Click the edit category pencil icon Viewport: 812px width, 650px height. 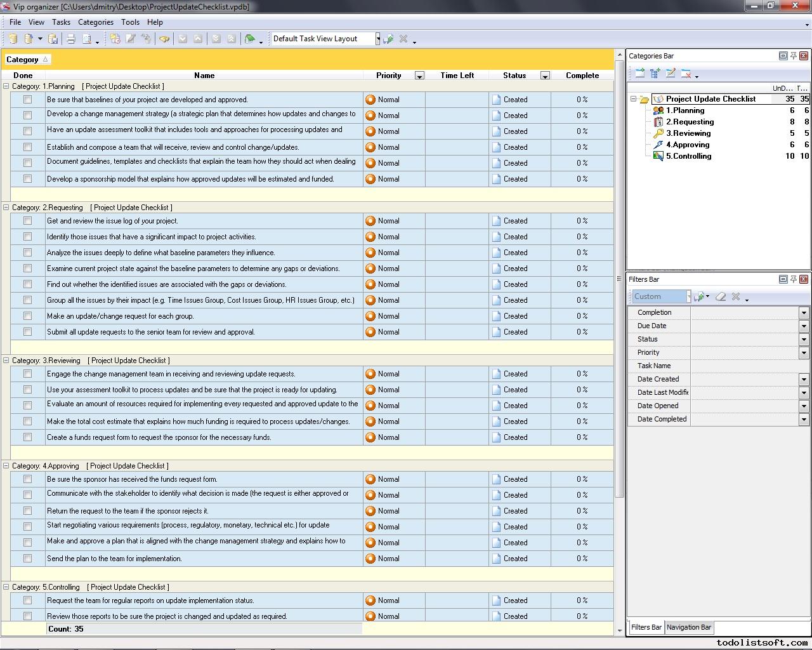point(671,74)
